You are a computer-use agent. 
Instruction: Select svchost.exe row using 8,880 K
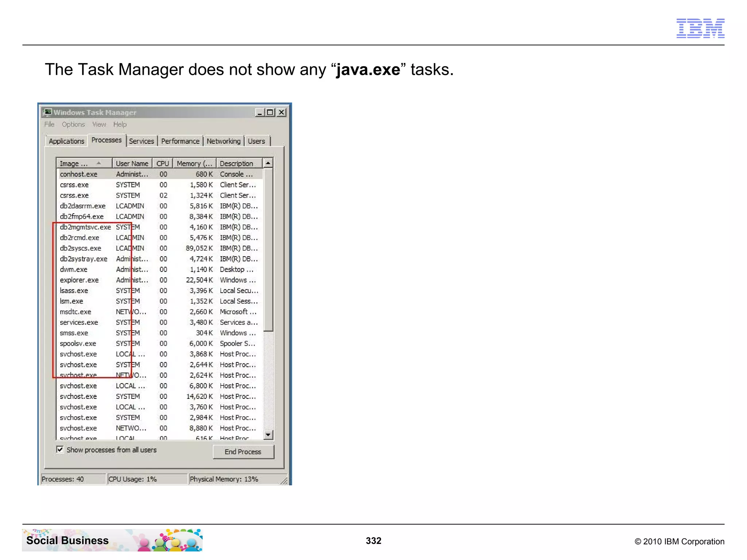click(x=160, y=428)
